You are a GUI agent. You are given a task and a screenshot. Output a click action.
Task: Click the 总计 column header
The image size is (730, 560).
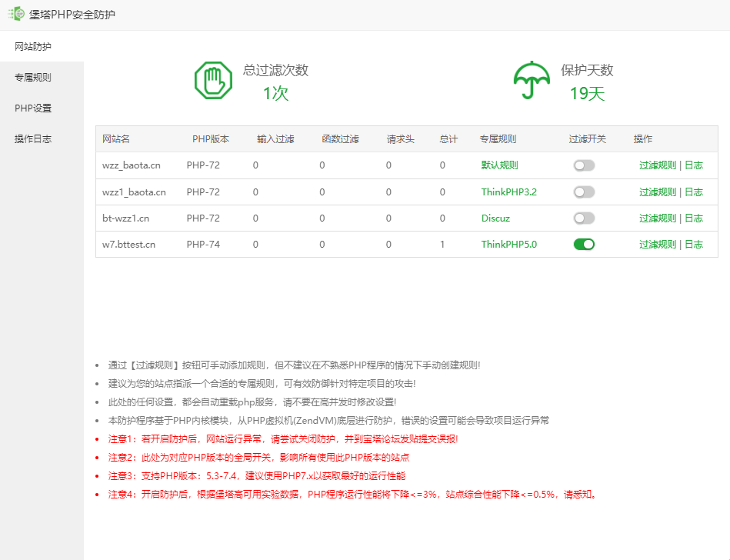[x=448, y=138]
